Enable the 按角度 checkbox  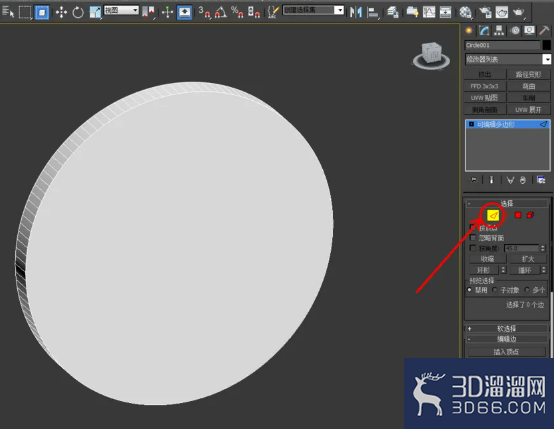click(473, 248)
